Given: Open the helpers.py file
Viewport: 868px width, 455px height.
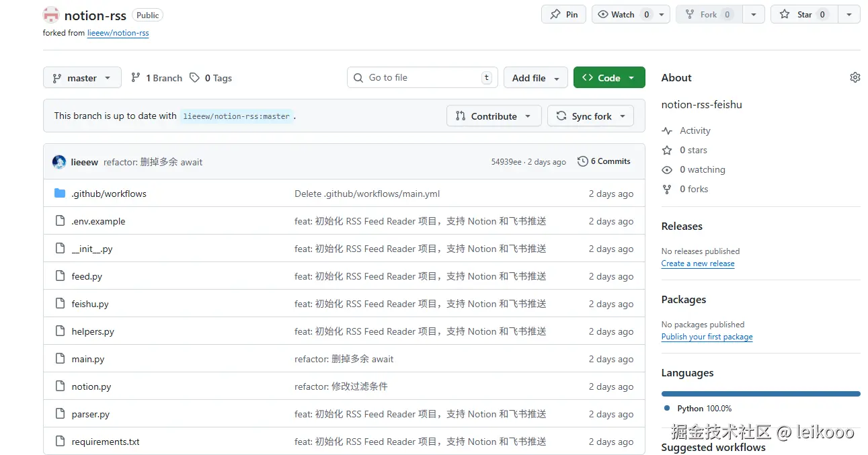Looking at the screenshot, I should tap(93, 331).
